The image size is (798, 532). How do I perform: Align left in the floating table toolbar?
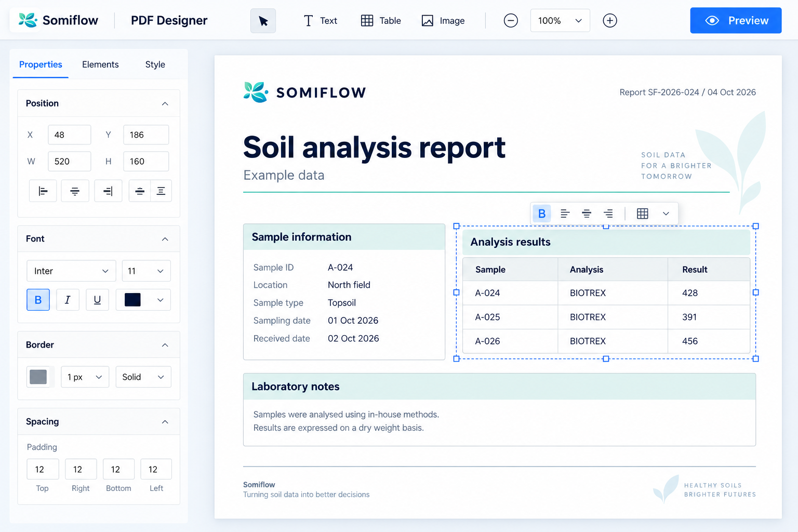[x=565, y=214]
